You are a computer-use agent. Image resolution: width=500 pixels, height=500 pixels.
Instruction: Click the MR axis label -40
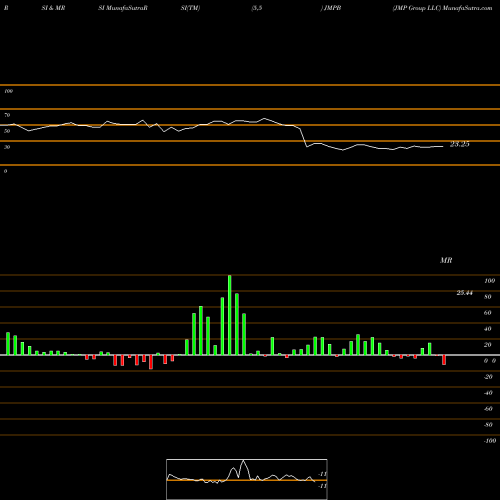[488, 393]
